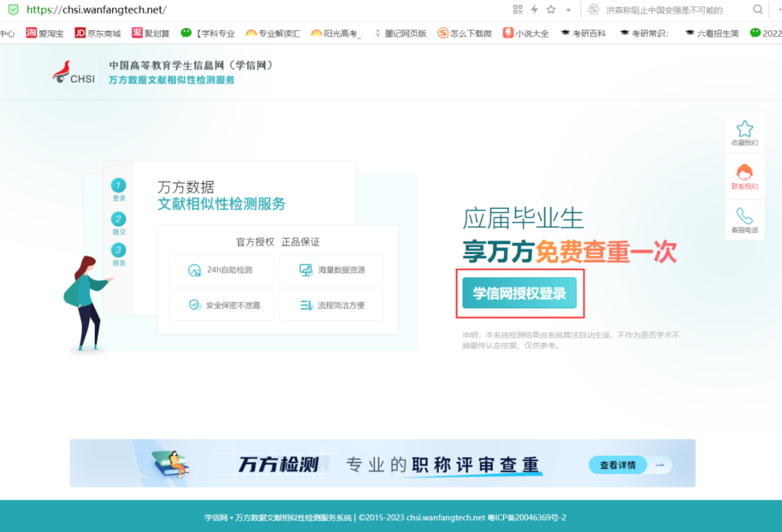782x532 pixels.
Task: Click the reading figure on books banner illustration
Action: click(x=171, y=464)
